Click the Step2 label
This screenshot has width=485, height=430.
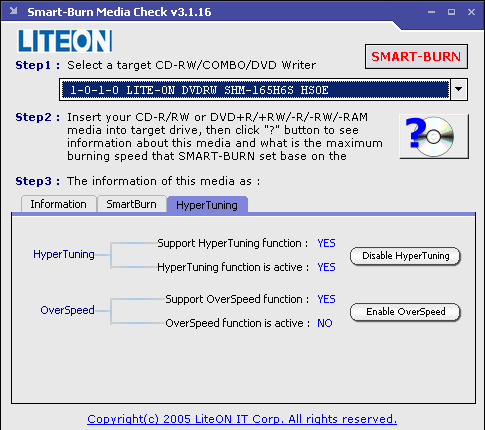click(38, 117)
